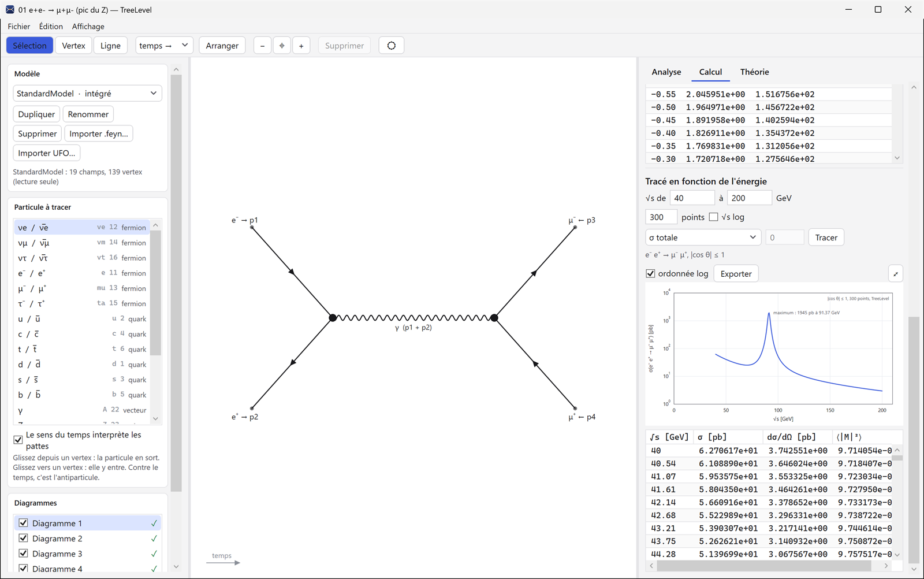Click down arrow of left panel scrollbar
This screenshot has width=924, height=579.
(176, 567)
